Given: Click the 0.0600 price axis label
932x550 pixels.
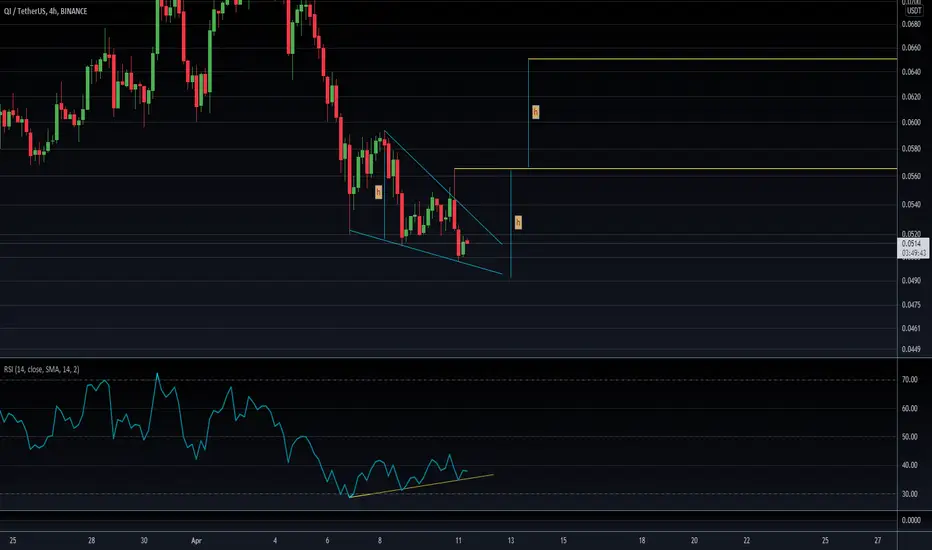Looking at the screenshot, I should (x=911, y=122).
